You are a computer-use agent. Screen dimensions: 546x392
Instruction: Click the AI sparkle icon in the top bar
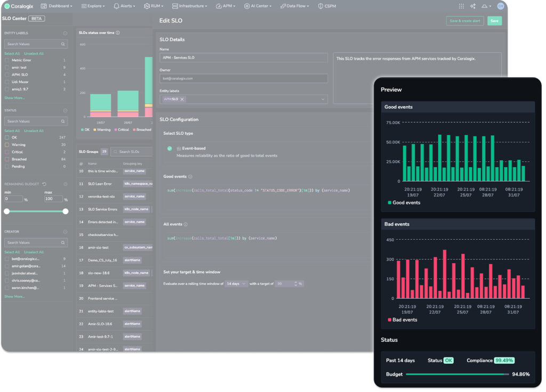click(472, 6)
